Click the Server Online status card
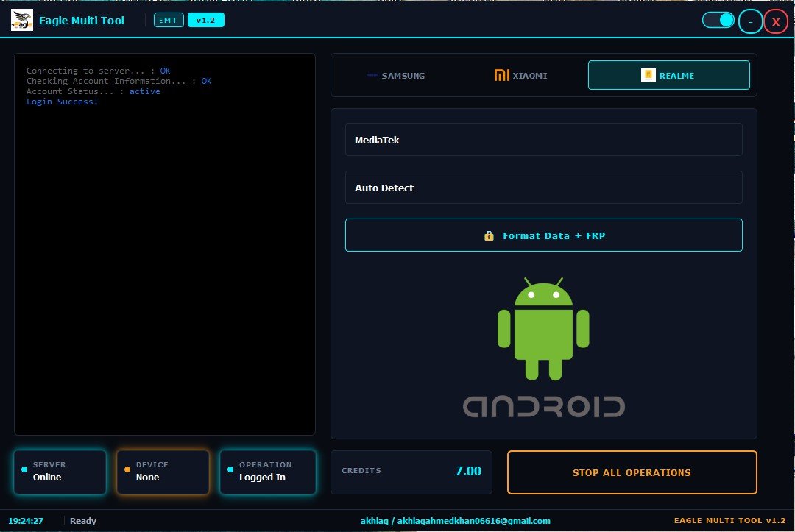Image resolution: width=795 pixels, height=532 pixels. click(x=60, y=472)
